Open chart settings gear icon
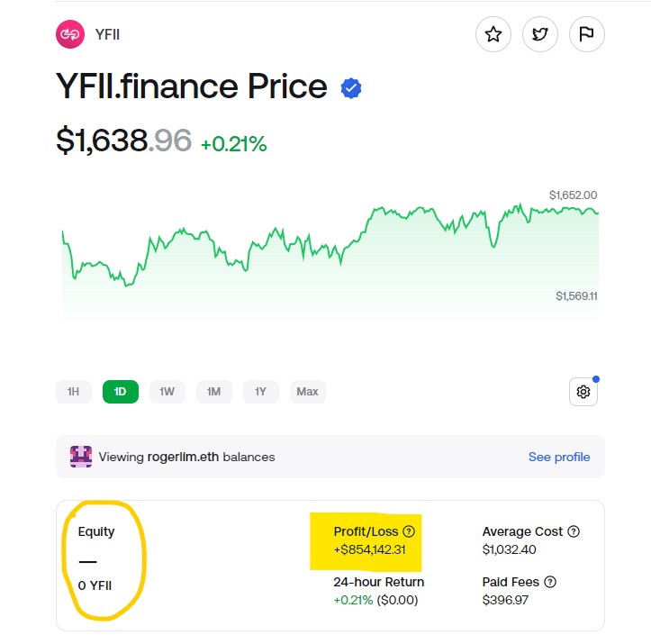 click(x=583, y=392)
